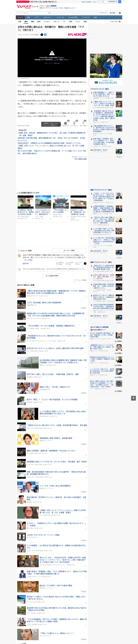The width and height of the screenshot is (138, 644).
Task: Click the keyword search magnifier icon
Action: click(x=49, y=13)
